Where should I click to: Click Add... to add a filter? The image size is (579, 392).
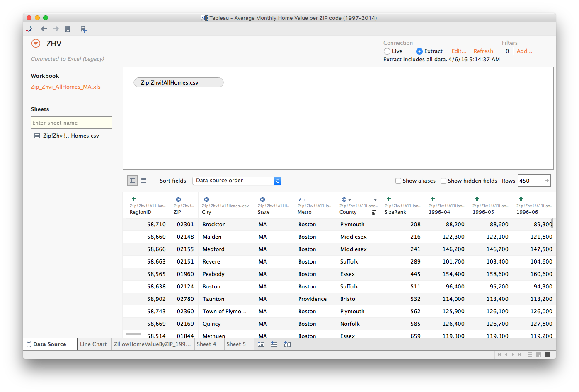(x=524, y=51)
